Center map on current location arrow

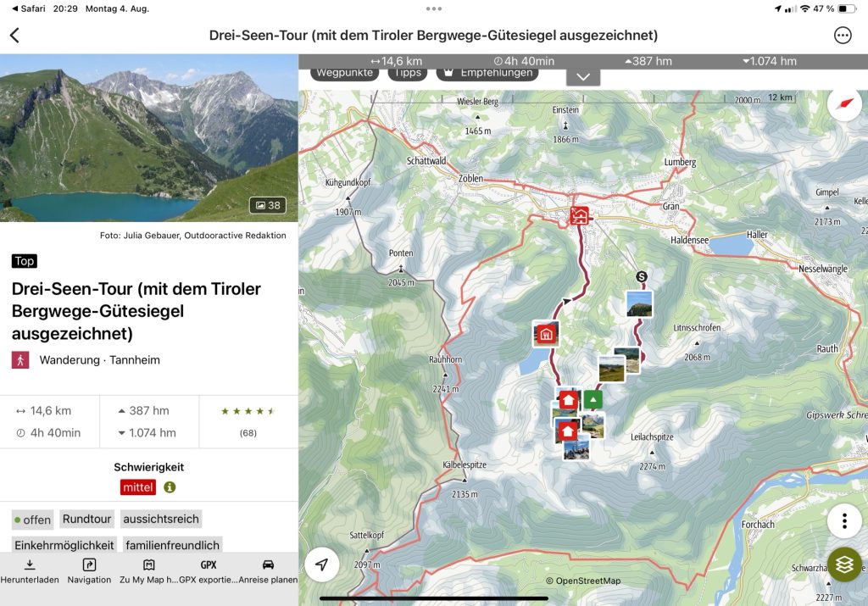(x=321, y=564)
